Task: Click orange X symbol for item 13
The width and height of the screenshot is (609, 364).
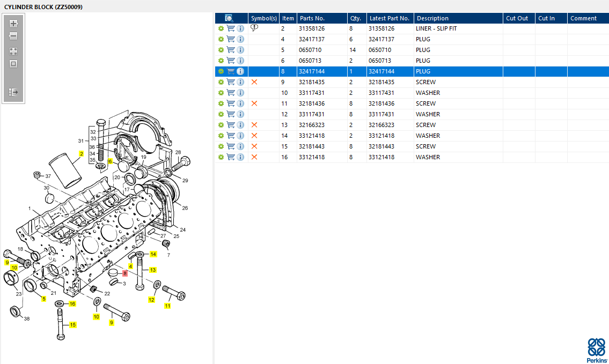Action: click(254, 125)
